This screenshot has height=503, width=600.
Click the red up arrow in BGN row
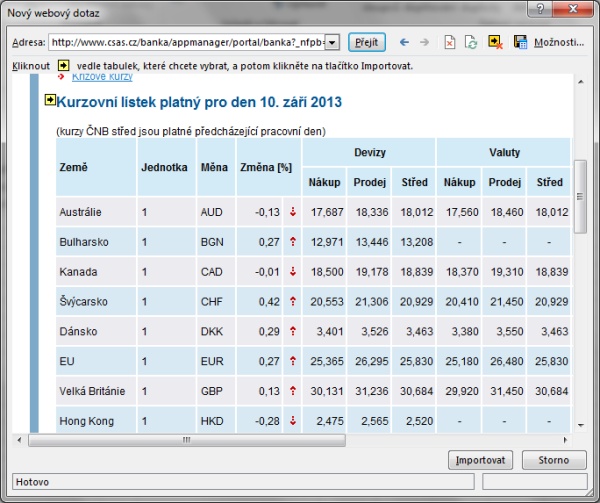pyautogui.click(x=293, y=241)
